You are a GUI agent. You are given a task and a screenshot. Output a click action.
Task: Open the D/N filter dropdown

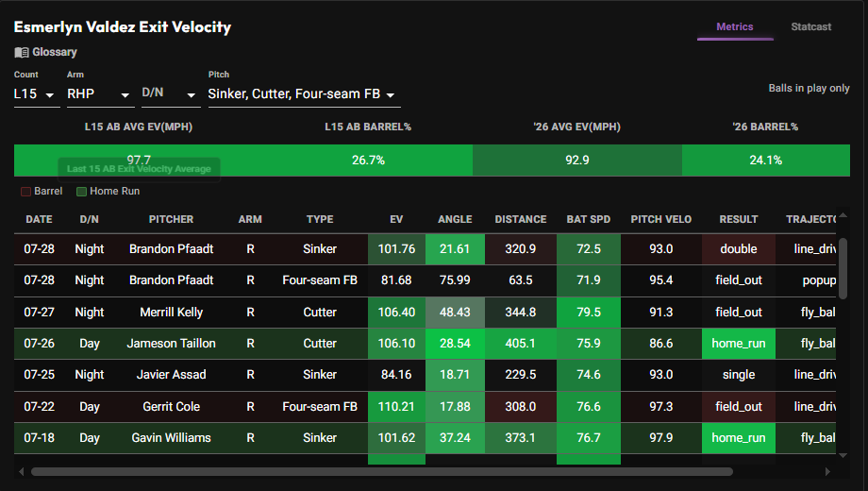(x=171, y=94)
